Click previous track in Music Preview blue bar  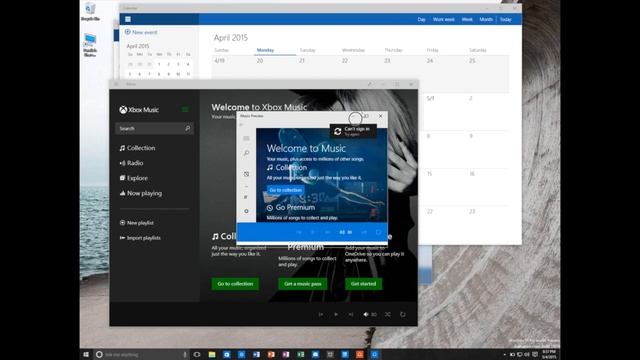click(x=299, y=232)
